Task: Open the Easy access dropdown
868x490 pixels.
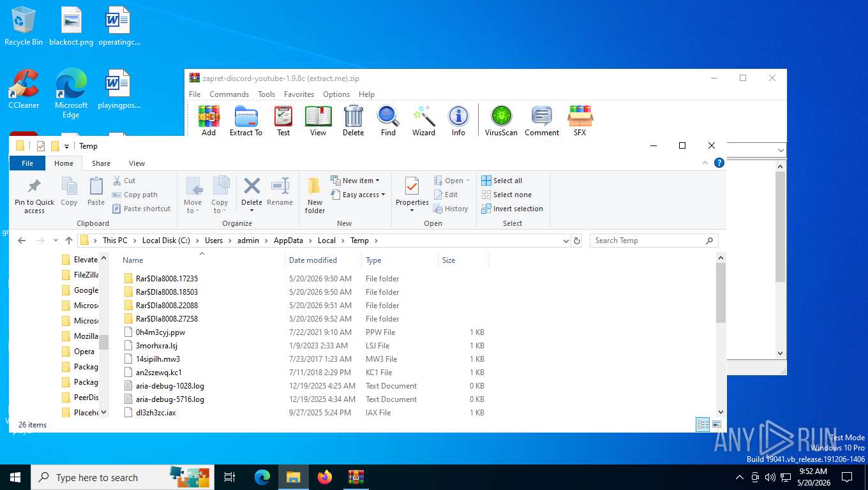Action: [x=358, y=195]
